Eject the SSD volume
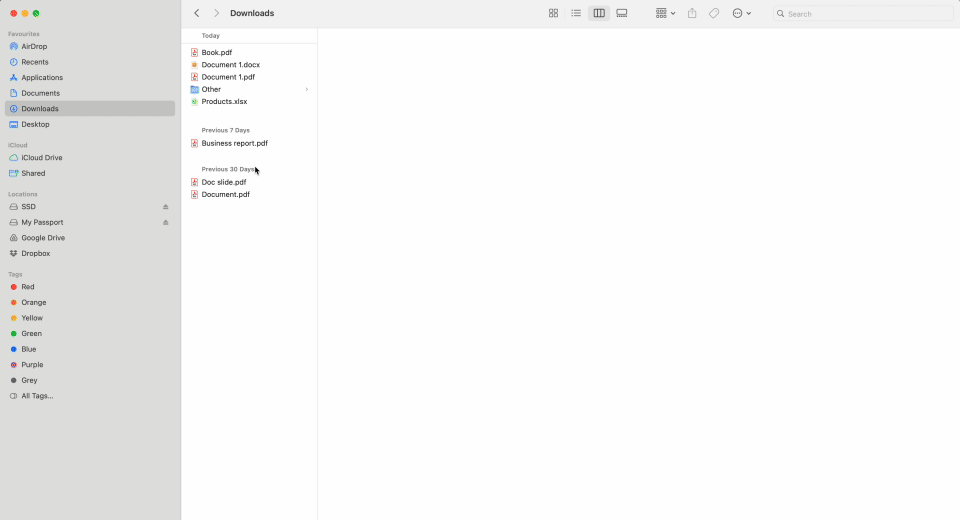Screen dimensions: 960x520 tap(165, 207)
